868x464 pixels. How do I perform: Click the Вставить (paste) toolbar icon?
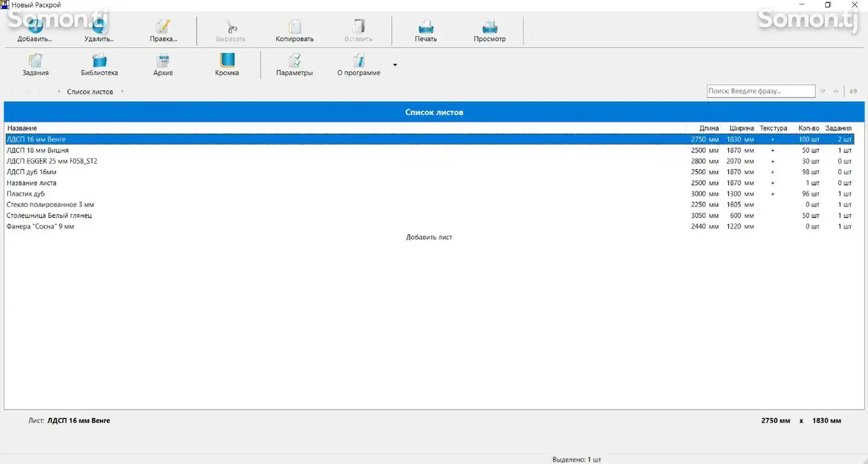[359, 27]
